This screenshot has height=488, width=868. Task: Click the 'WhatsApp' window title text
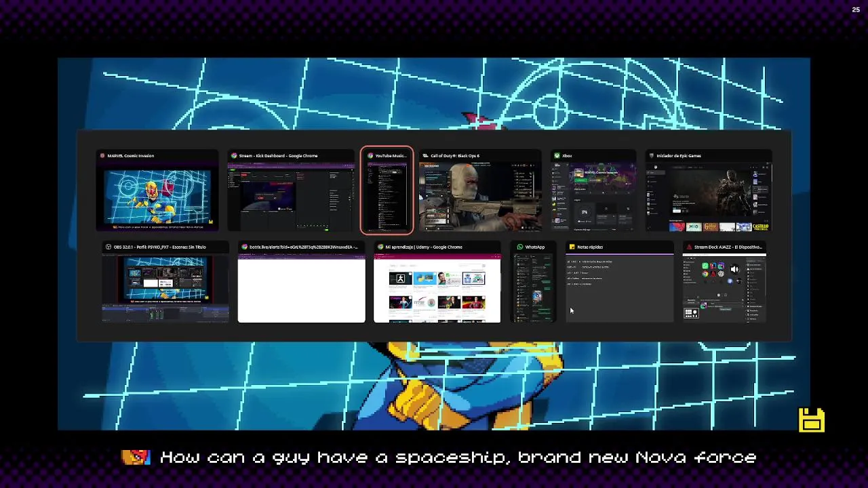tap(535, 247)
